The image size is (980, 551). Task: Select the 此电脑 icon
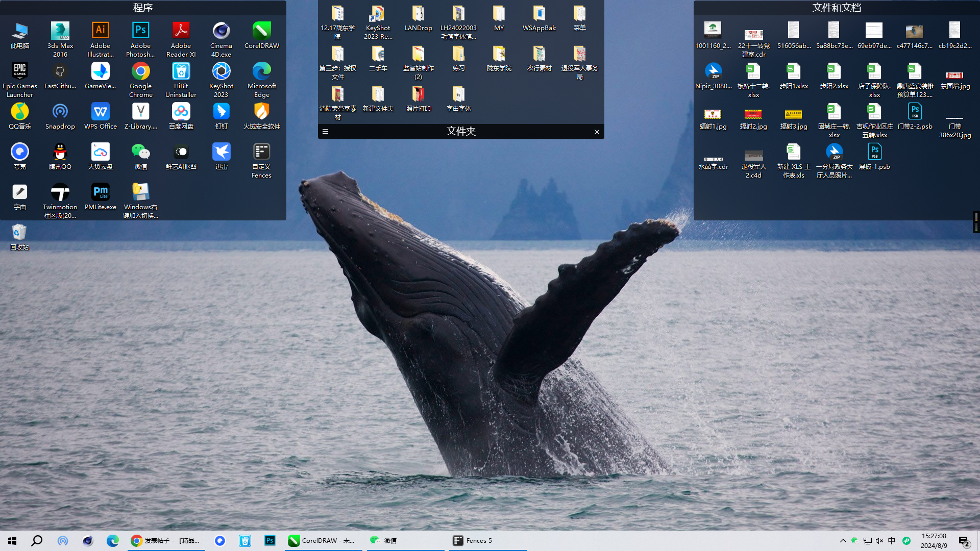(20, 35)
